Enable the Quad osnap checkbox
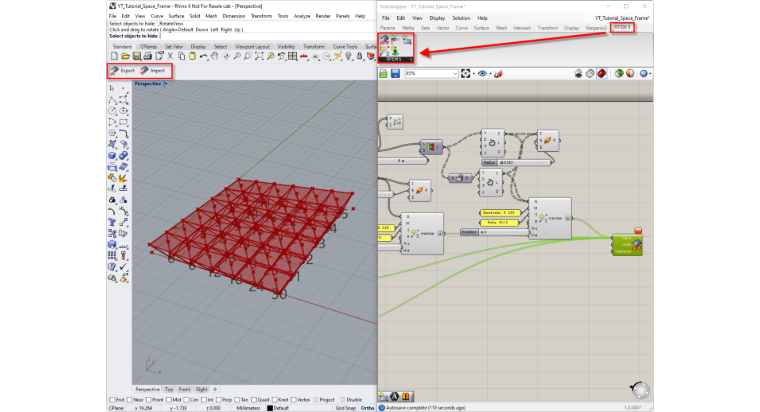Image resolution: width=760 pixels, height=412 pixels. point(254,400)
